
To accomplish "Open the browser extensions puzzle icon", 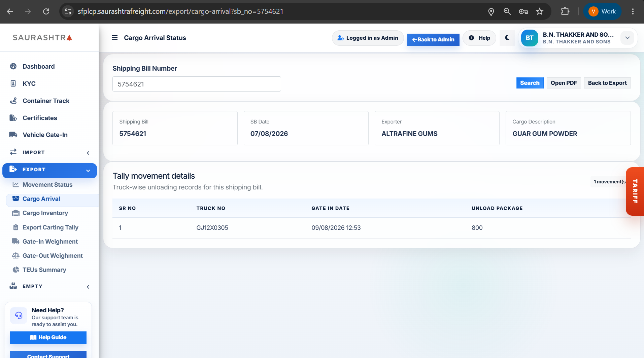I will (565, 11).
